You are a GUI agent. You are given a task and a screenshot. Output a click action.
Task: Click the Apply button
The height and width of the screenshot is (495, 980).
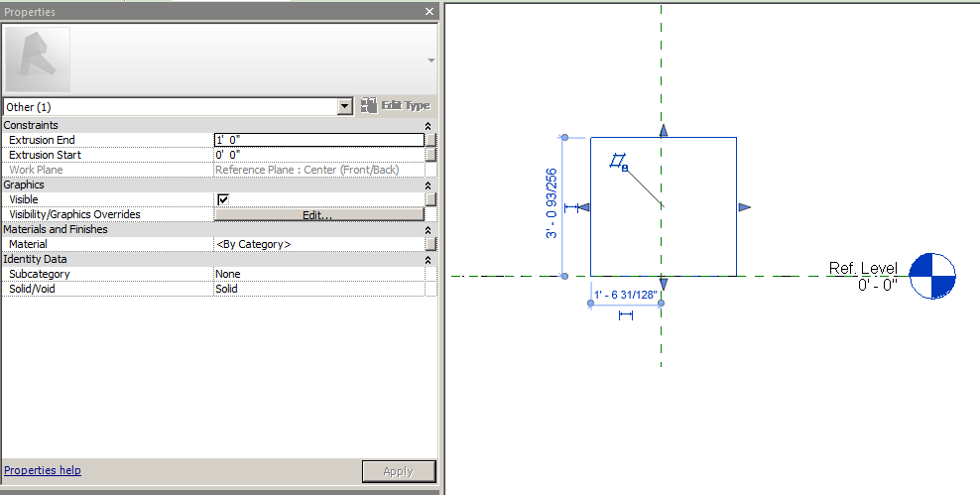(399, 471)
